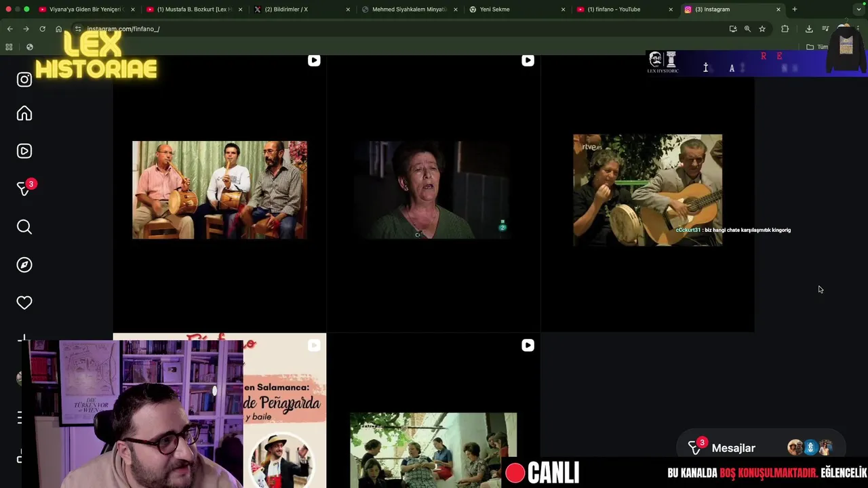The image size is (868, 488).
Task: Open globe bookmark in bookmarks bar
Action: (x=30, y=47)
